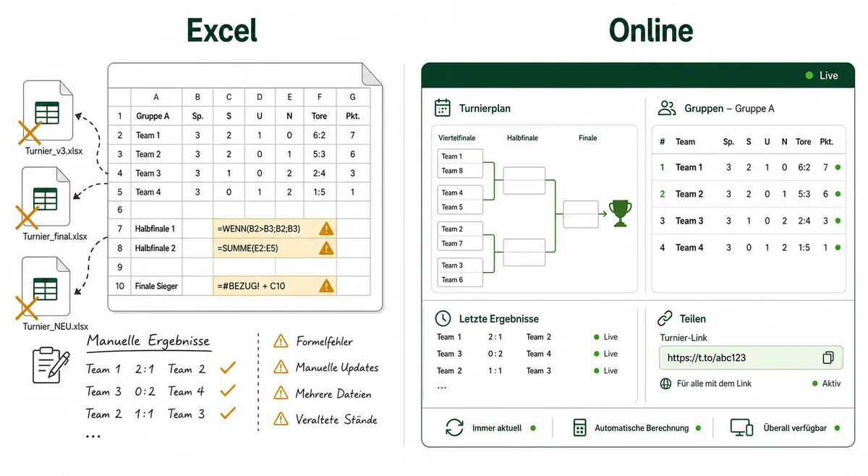Image resolution: width=868 pixels, height=476 pixels.
Task: Click the warning icon next to Manuelle Updates
Action: click(281, 367)
